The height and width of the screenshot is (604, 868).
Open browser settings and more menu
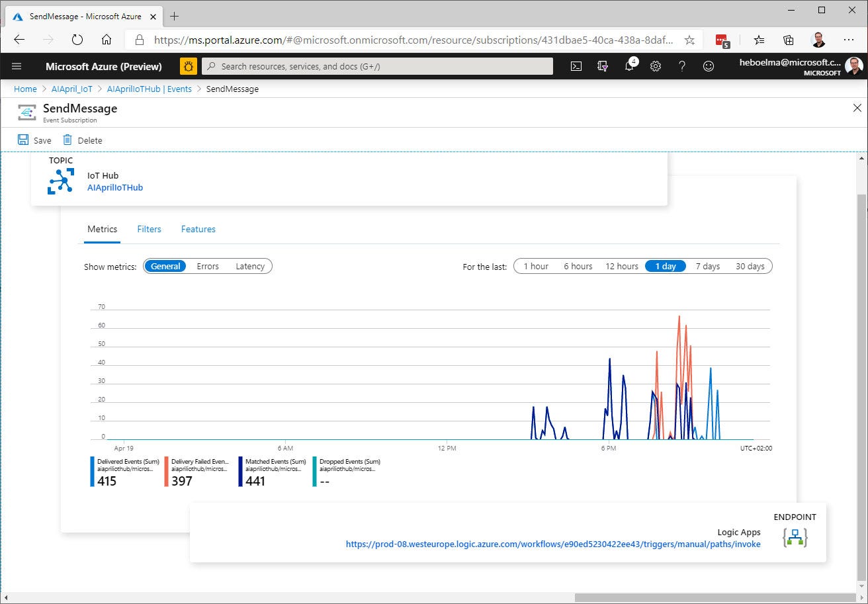pyautogui.click(x=849, y=40)
